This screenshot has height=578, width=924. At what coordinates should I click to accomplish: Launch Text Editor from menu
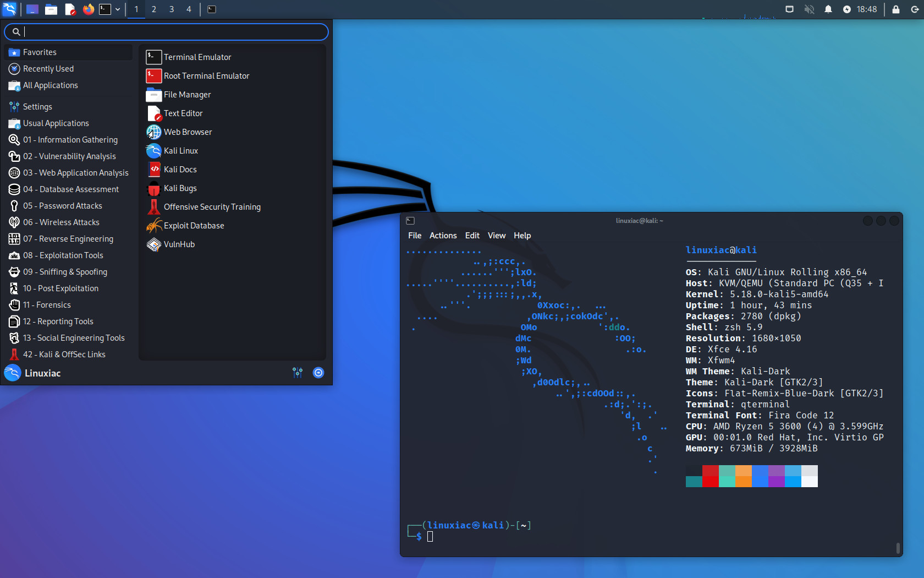232,113
